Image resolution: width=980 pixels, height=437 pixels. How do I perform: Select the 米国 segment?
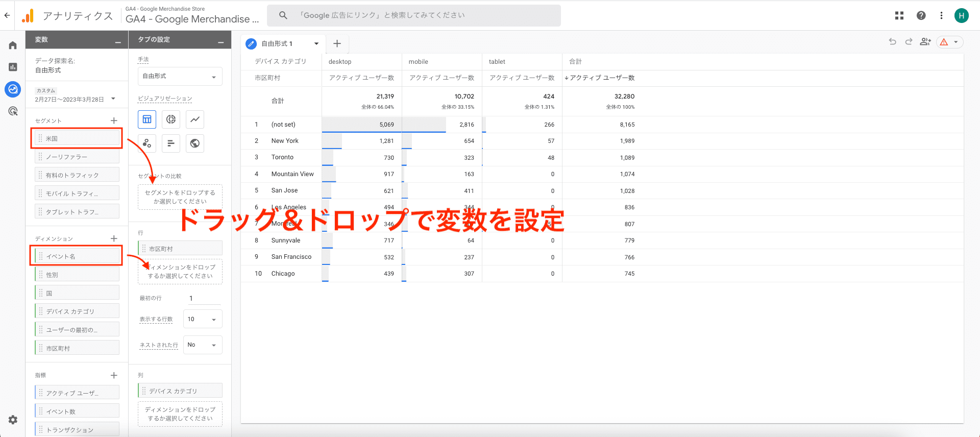click(77, 138)
